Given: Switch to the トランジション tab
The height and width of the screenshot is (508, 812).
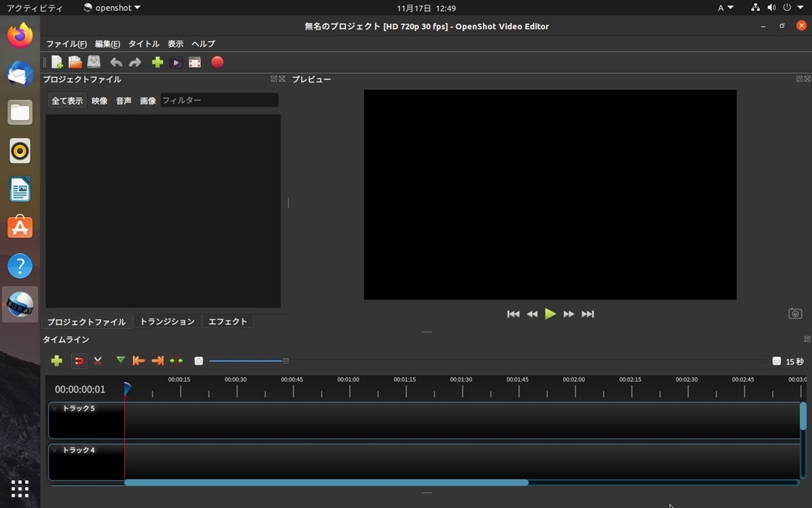Looking at the screenshot, I should (x=167, y=322).
